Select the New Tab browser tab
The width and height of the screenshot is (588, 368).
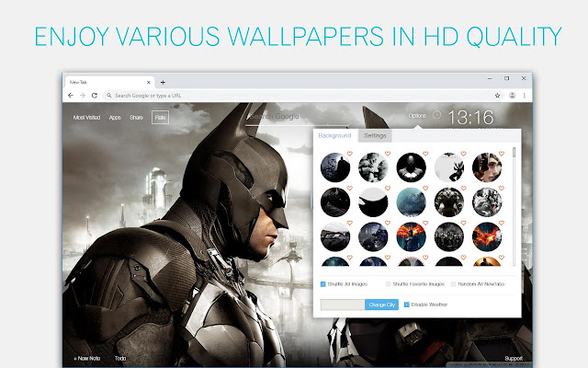click(x=109, y=82)
